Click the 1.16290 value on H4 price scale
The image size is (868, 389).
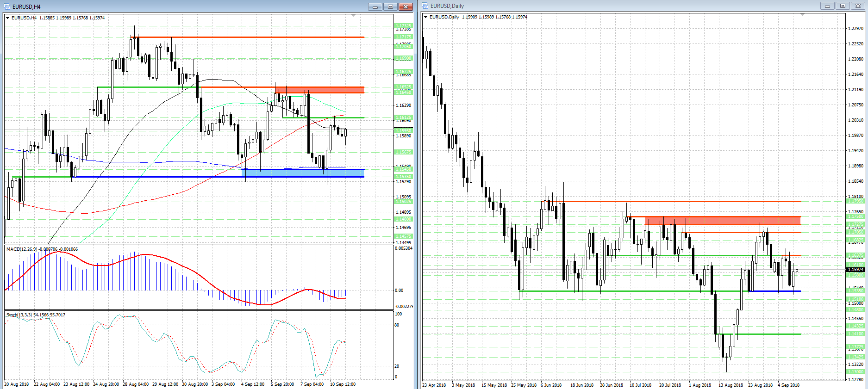click(403, 105)
